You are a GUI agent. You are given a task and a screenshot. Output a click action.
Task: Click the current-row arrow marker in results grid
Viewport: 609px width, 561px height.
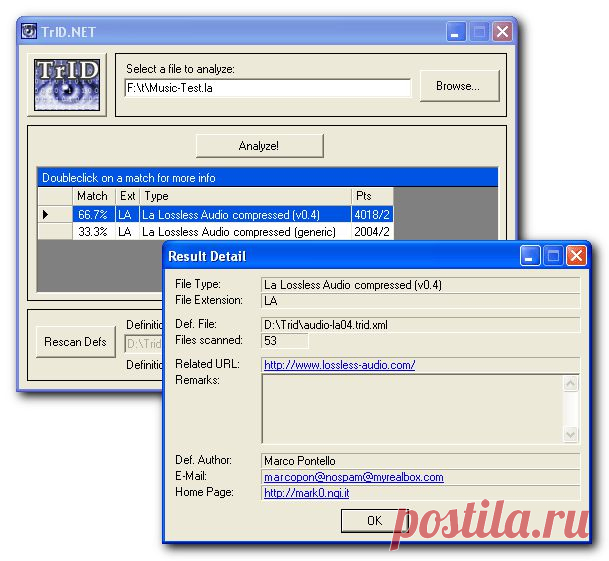(x=45, y=214)
